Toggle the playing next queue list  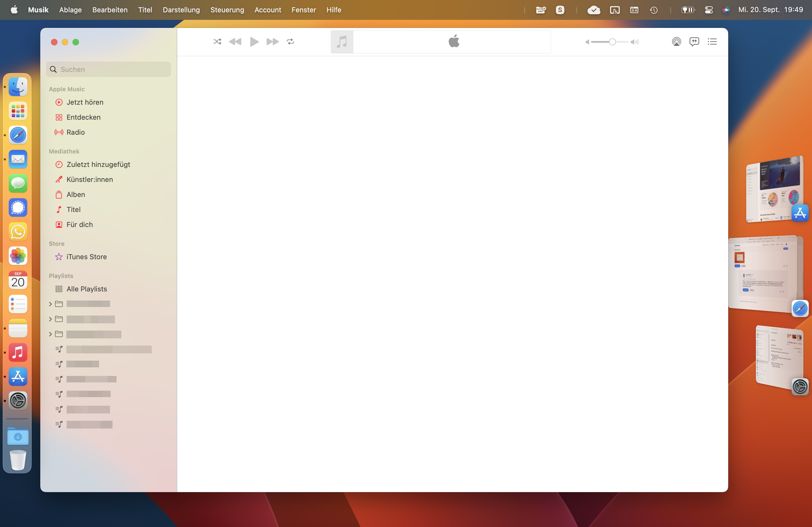(712, 42)
